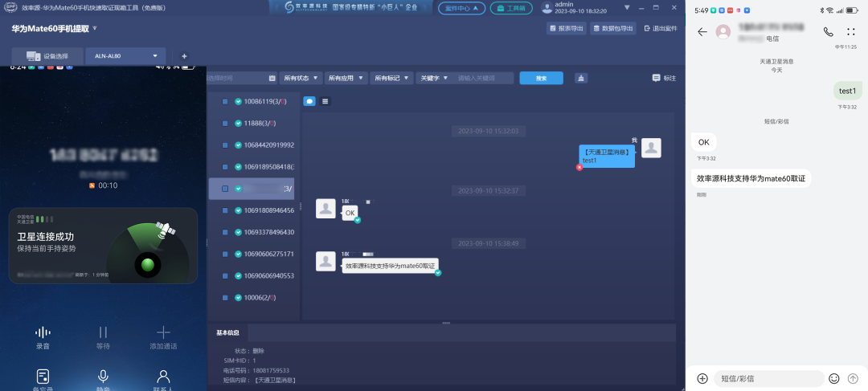Select the 11888(3/0) conversation row
The image size is (868, 391).
click(x=252, y=124)
